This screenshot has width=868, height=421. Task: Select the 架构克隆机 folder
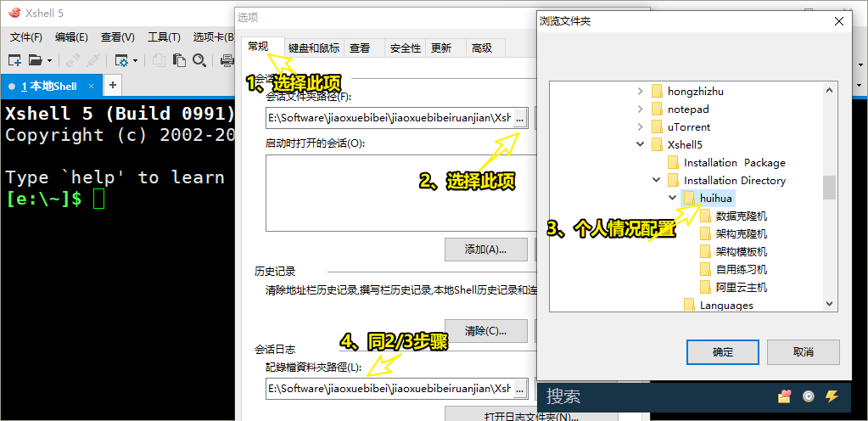click(x=742, y=233)
